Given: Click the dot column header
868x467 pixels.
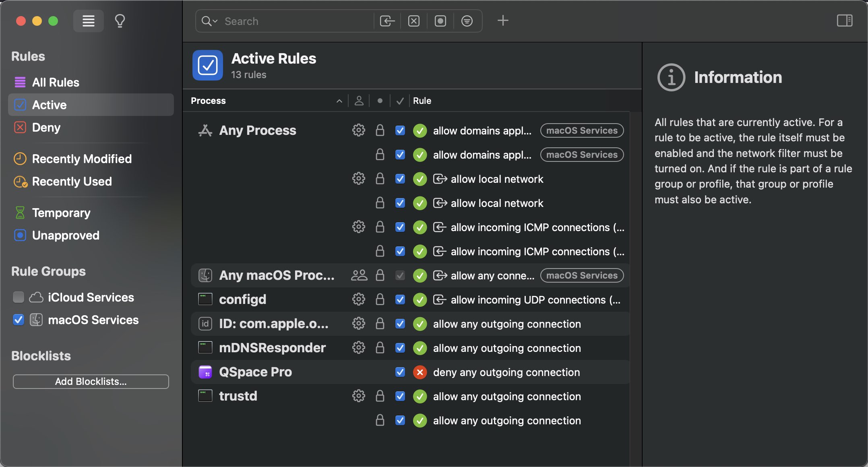Looking at the screenshot, I should click(x=380, y=101).
